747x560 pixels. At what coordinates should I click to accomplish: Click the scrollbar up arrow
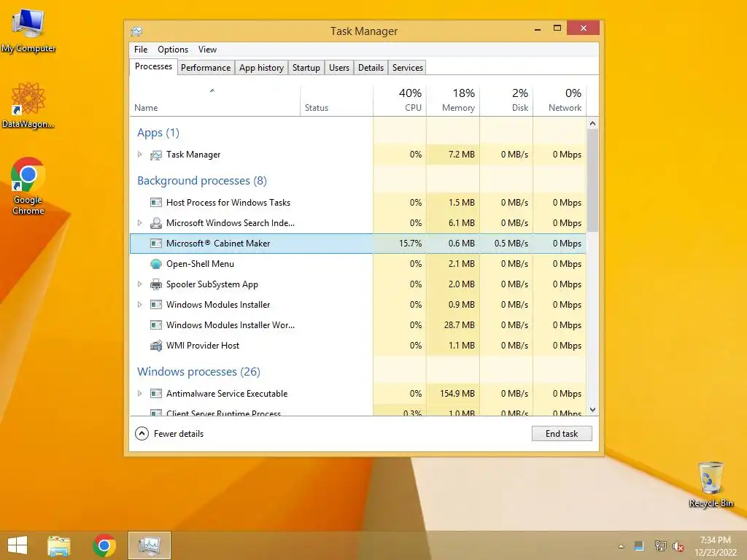click(x=592, y=123)
